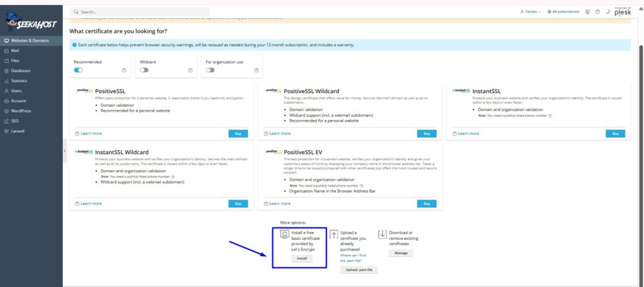Open the help question mark icon in header

coord(597,12)
